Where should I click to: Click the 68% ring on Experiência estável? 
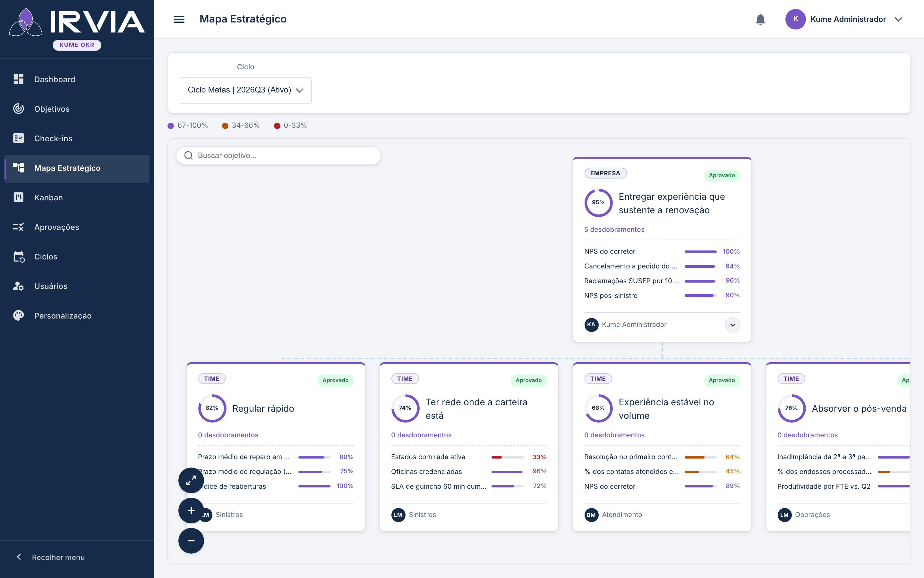[x=598, y=408]
